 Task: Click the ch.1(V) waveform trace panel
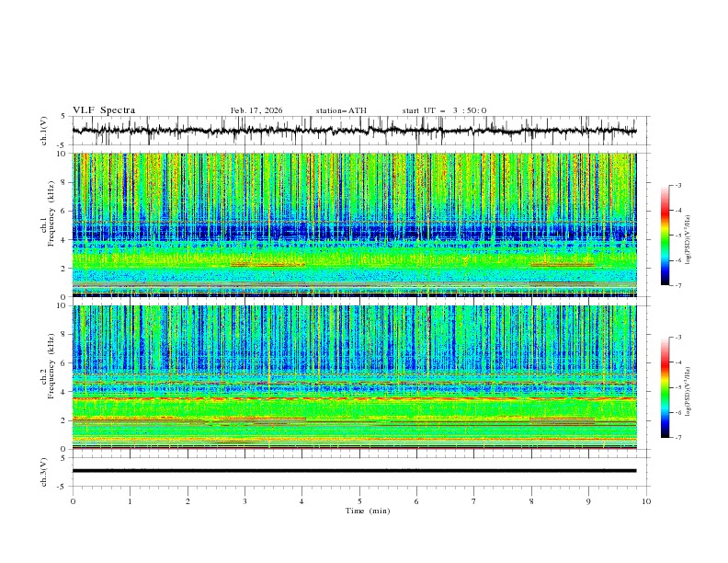pos(359,131)
